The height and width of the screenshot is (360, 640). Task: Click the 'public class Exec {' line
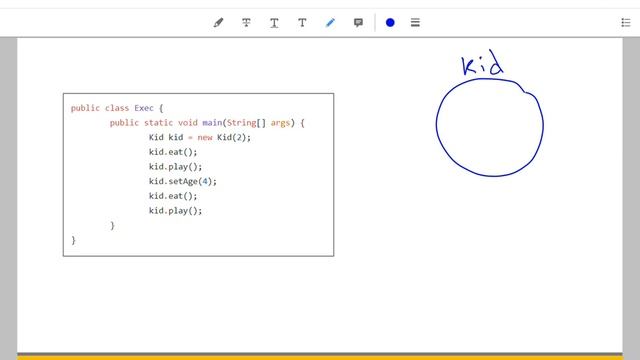click(117, 108)
